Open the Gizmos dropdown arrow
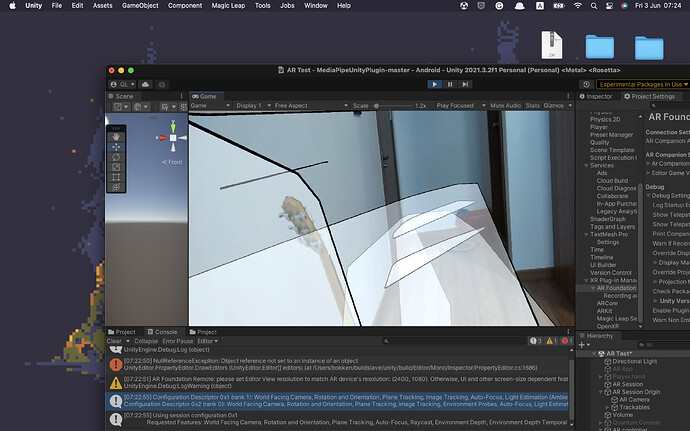690x431 pixels. pyautogui.click(x=570, y=106)
